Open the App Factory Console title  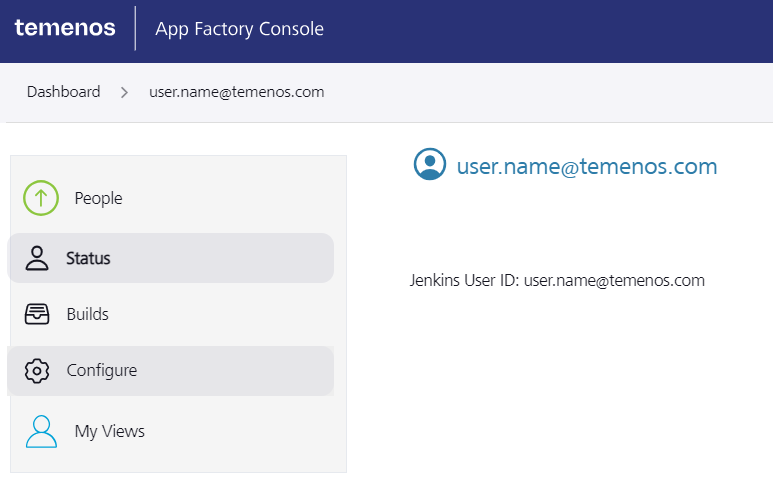click(x=239, y=29)
